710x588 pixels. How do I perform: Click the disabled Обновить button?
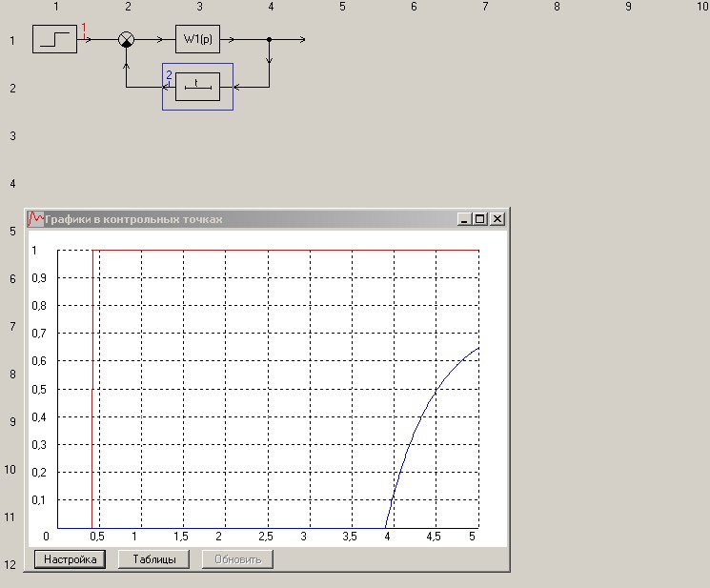click(237, 559)
